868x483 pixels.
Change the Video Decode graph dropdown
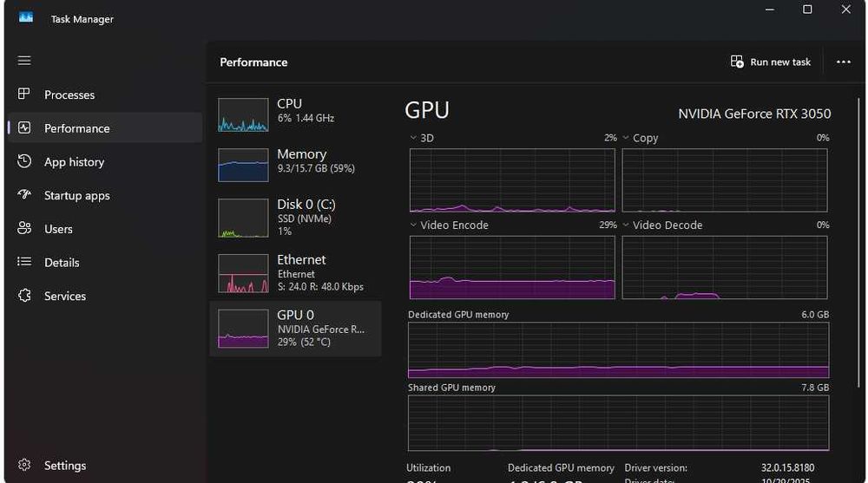click(x=626, y=225)
